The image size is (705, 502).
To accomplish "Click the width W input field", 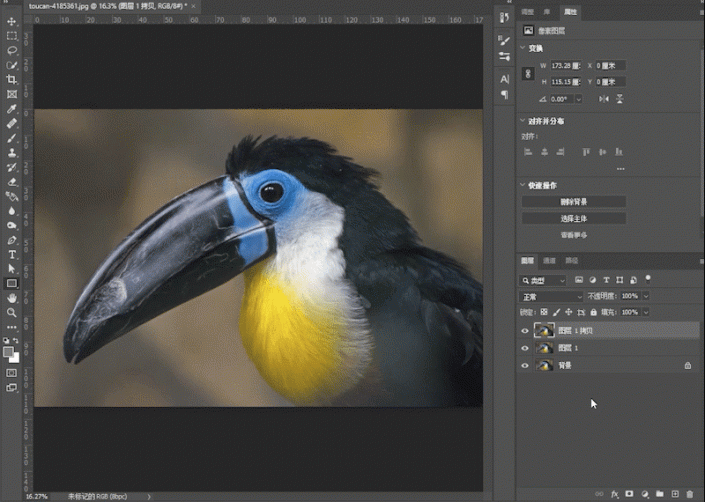I will 561,64.
